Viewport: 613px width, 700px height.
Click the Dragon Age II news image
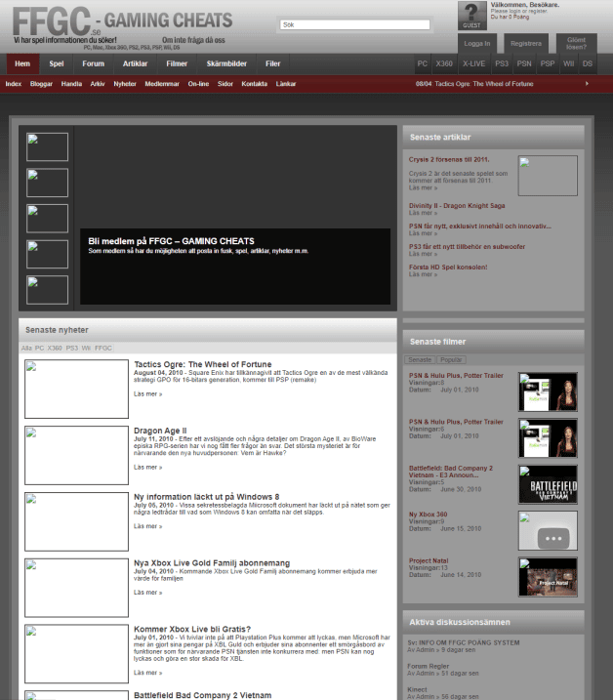pyautogui.click(x=76, y=455)
